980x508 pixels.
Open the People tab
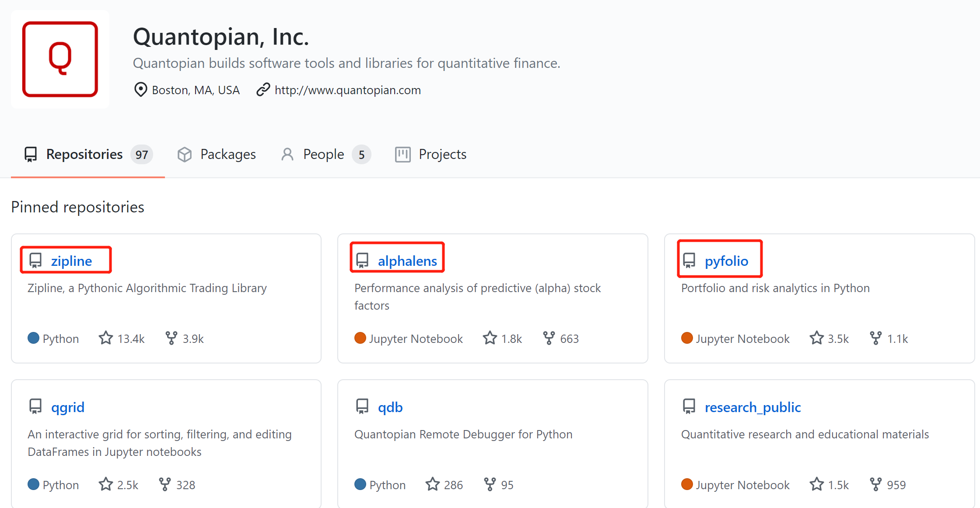323,155
